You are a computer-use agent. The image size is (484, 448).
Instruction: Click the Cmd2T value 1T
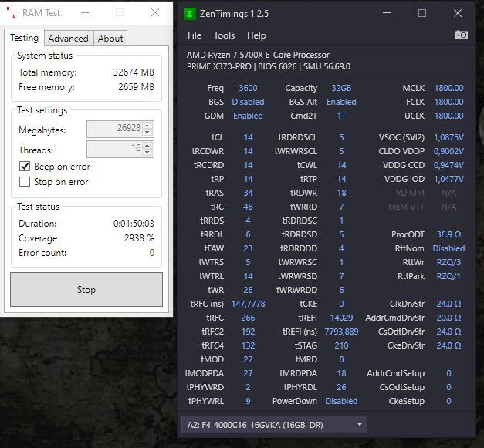341,116
